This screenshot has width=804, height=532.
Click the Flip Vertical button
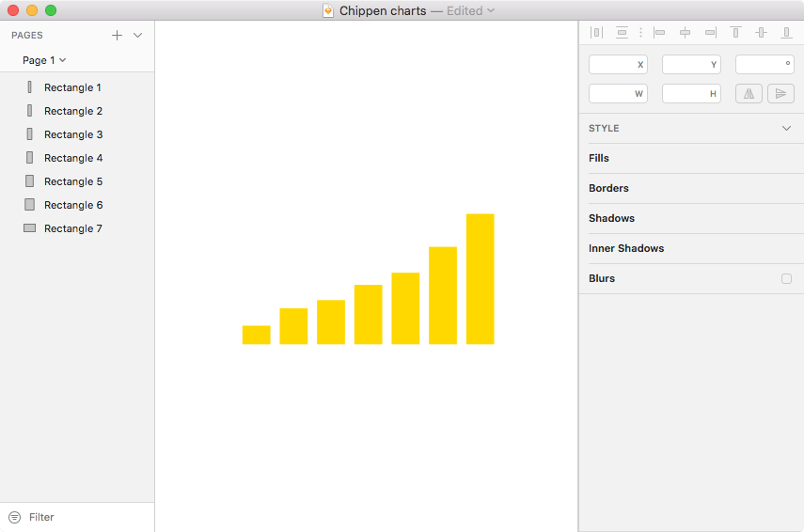click(780, 94)
